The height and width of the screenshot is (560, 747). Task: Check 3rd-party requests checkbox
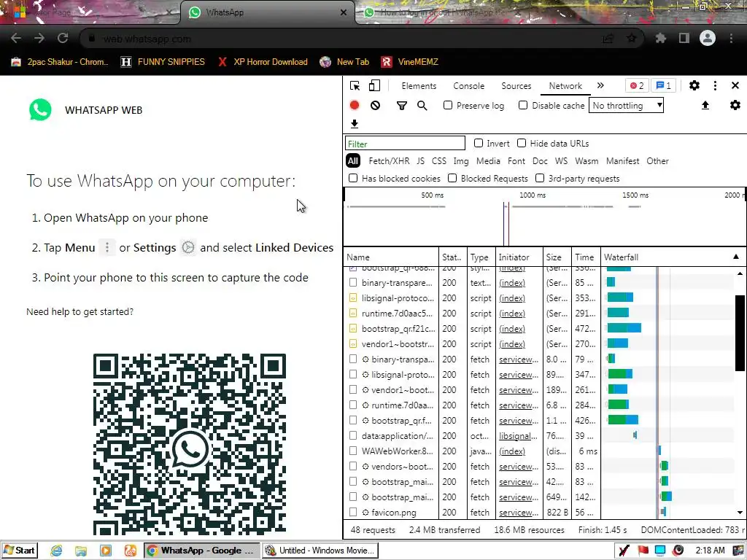coord(540,178)
